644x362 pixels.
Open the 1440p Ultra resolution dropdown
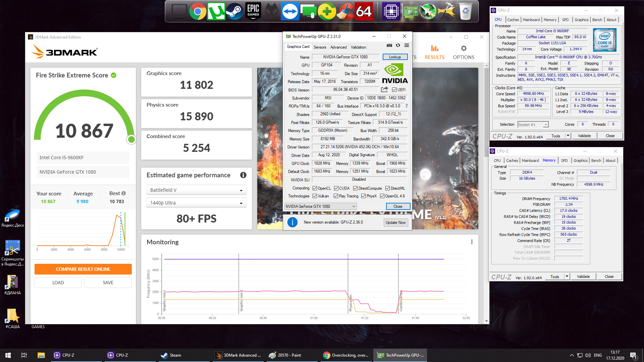(x=197, y=203)
